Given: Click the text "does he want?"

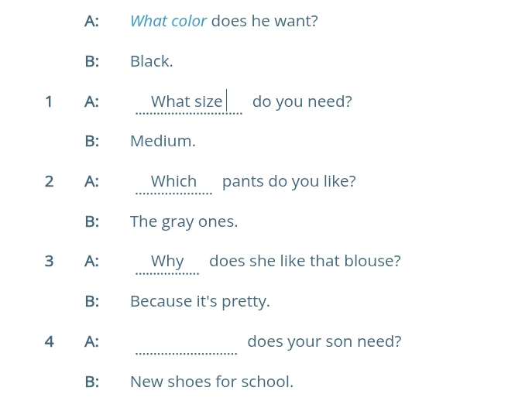Looking at the screenshot, I should (264, 22).
